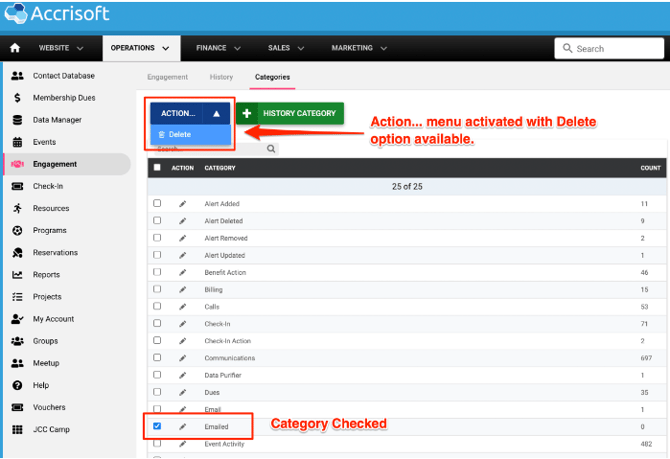Select Delete from the Action menu

tap(180, 134)
